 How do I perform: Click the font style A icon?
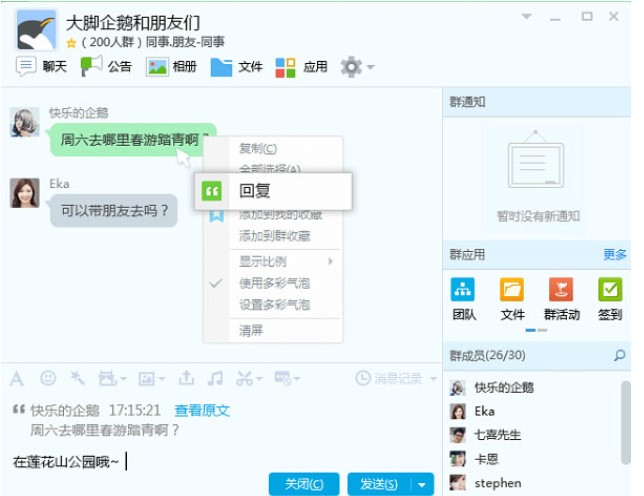click(x=16, y=378)
